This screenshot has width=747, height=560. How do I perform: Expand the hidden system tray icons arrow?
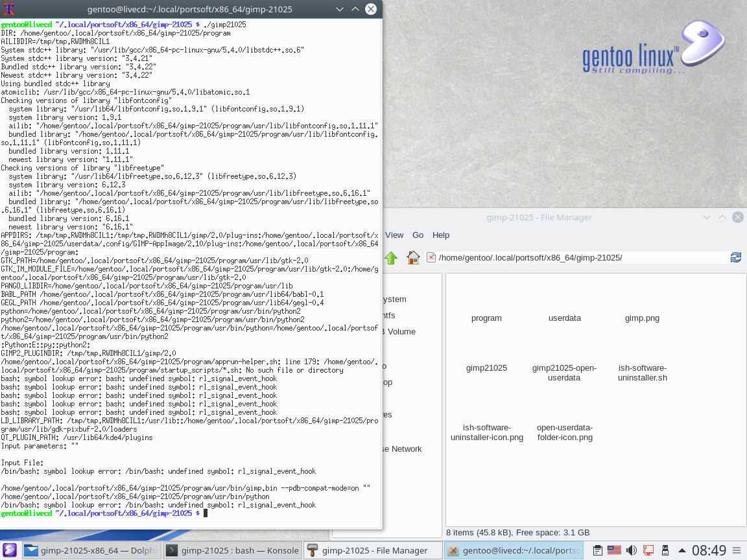(x=682, y=550)
